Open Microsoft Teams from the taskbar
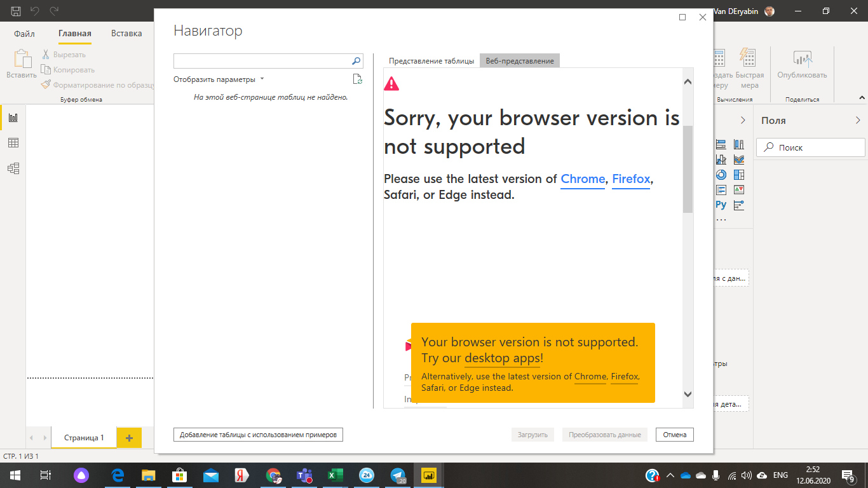868x488 pixels. 304,475
